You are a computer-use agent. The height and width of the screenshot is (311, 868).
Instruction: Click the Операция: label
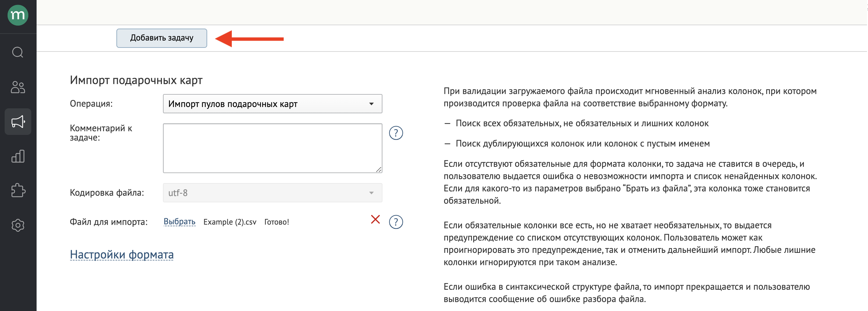pyautogui.click(x=91, y=104)
